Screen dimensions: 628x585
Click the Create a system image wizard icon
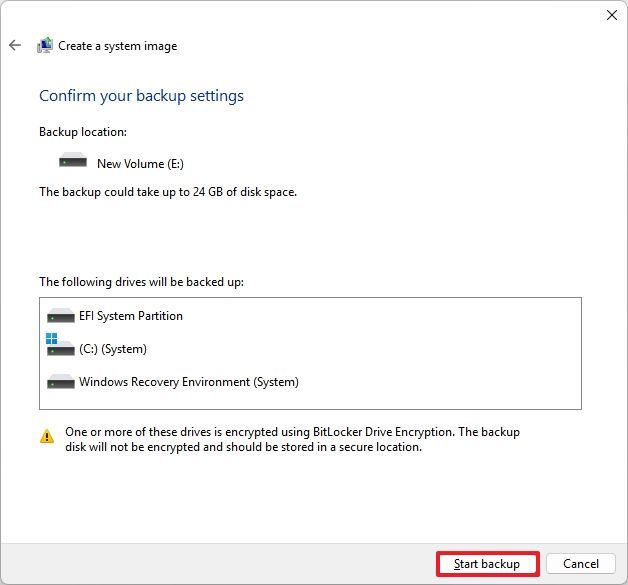[45, 45]
